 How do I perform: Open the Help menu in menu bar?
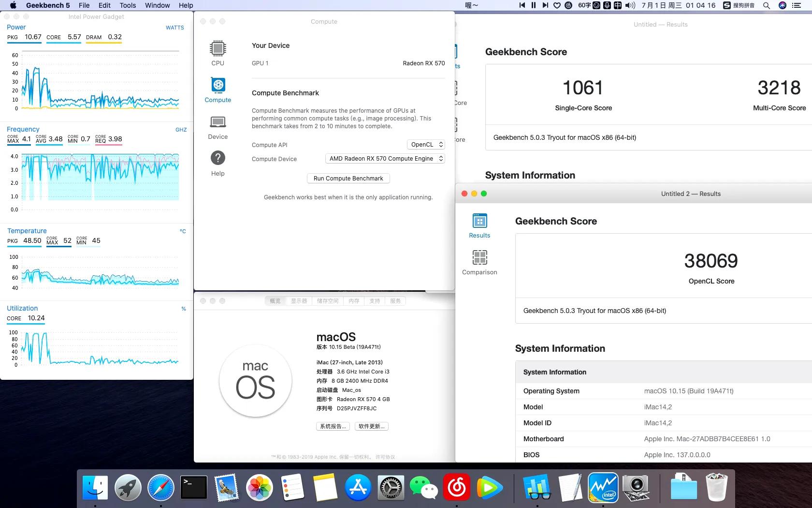coord(186,5)
